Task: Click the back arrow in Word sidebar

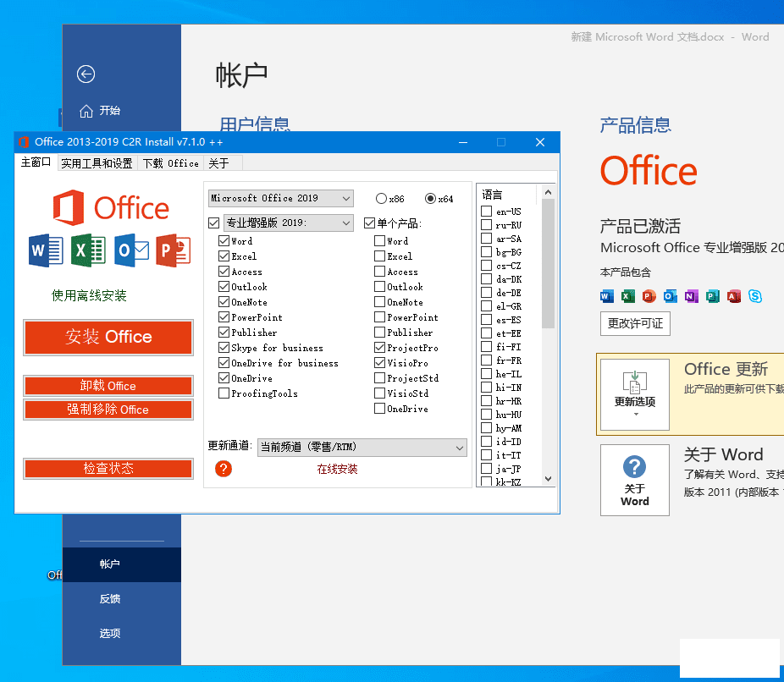Action: coord(86,74)
